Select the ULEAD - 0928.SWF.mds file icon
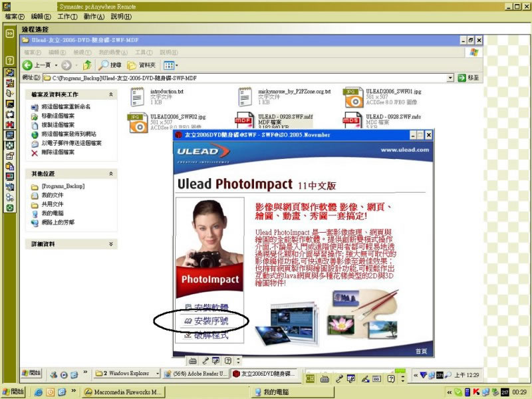This screenshot has height=399, width=532. (353, 121)
